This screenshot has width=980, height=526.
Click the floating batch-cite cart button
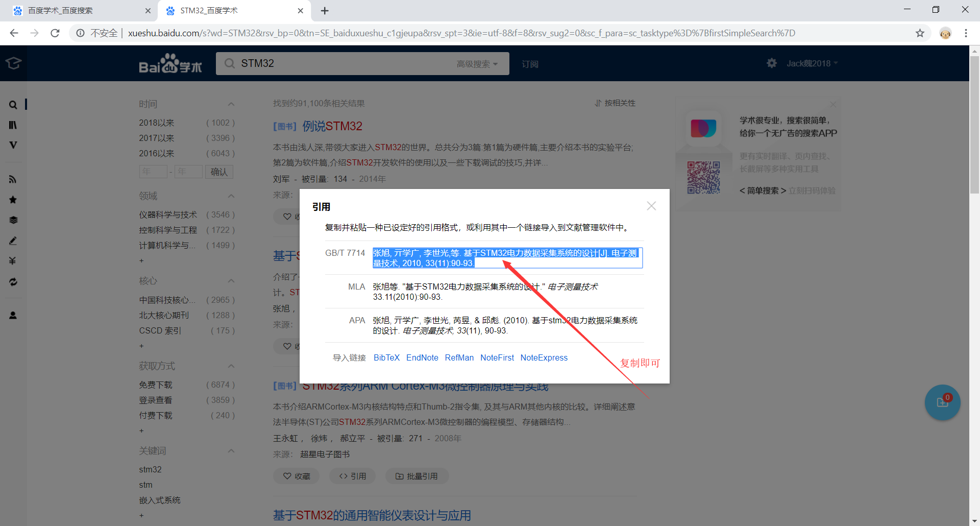pos(942,402)
